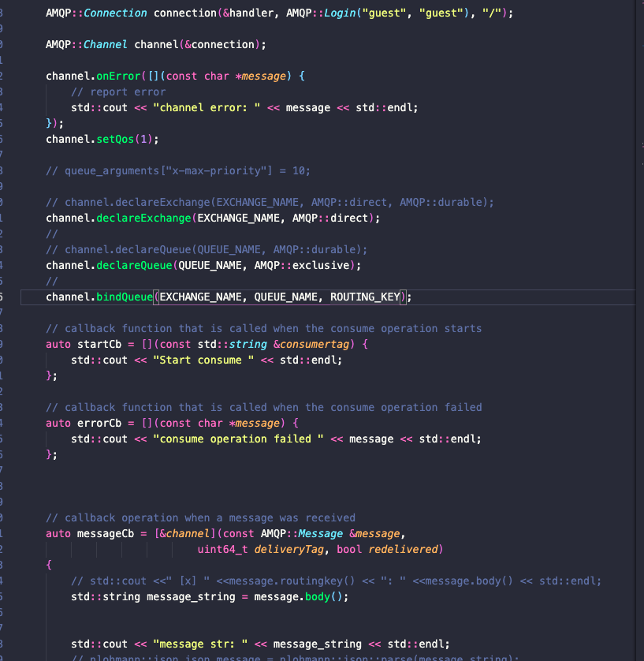Click the messageCb variable name
Screen dimensions: 644x661
click(106, 534)
